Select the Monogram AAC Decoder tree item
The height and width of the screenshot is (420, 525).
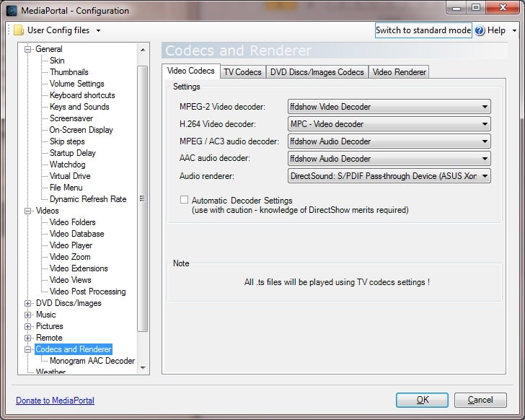[92, 361]
